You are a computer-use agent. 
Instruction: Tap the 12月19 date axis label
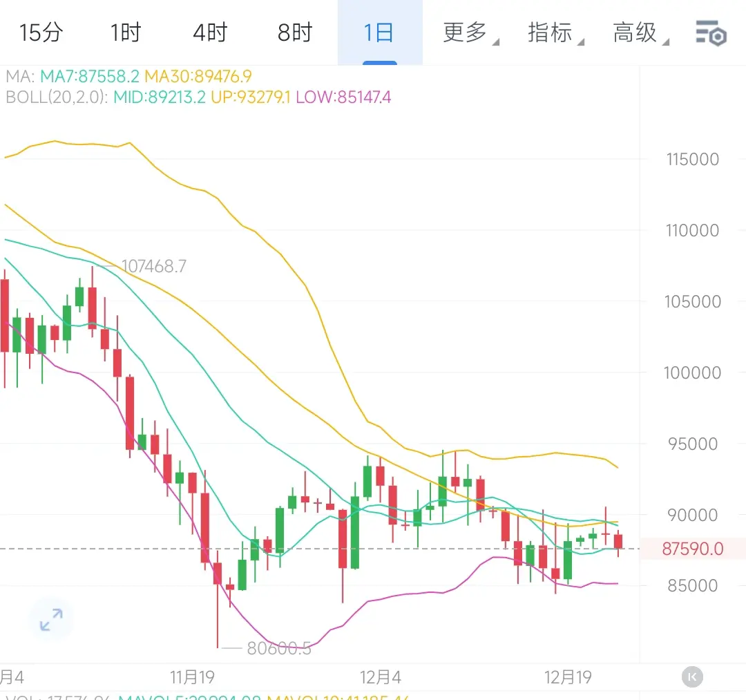pyautogui.click(x=568, y=677)
